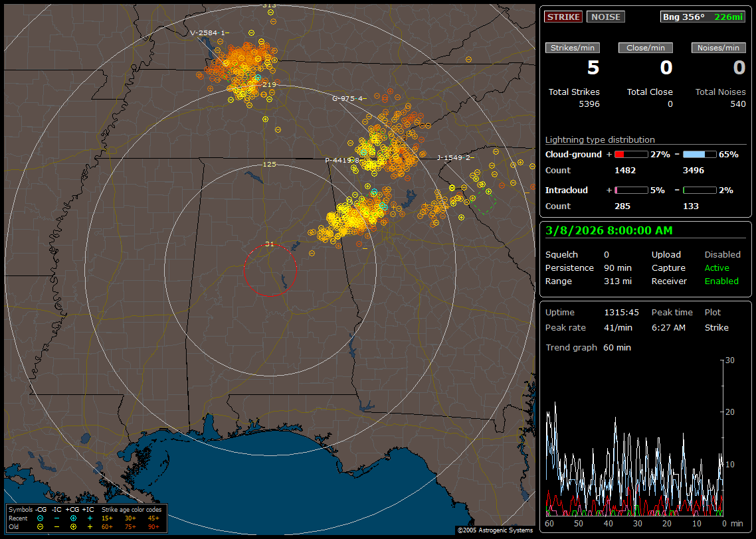
Task: Click the Strikes/min header button
Action: [573, 48]
